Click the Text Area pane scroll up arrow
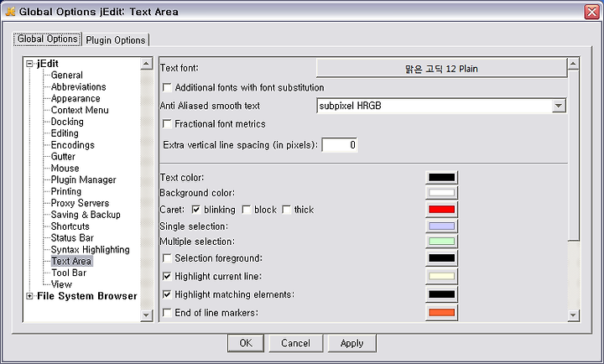The image size is (604, 364). click(573, 64)
